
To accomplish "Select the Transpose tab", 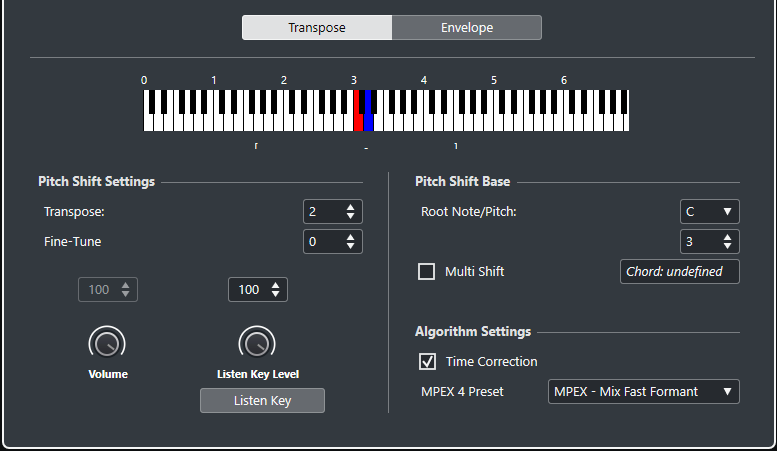I will click(x=317, y=27).
